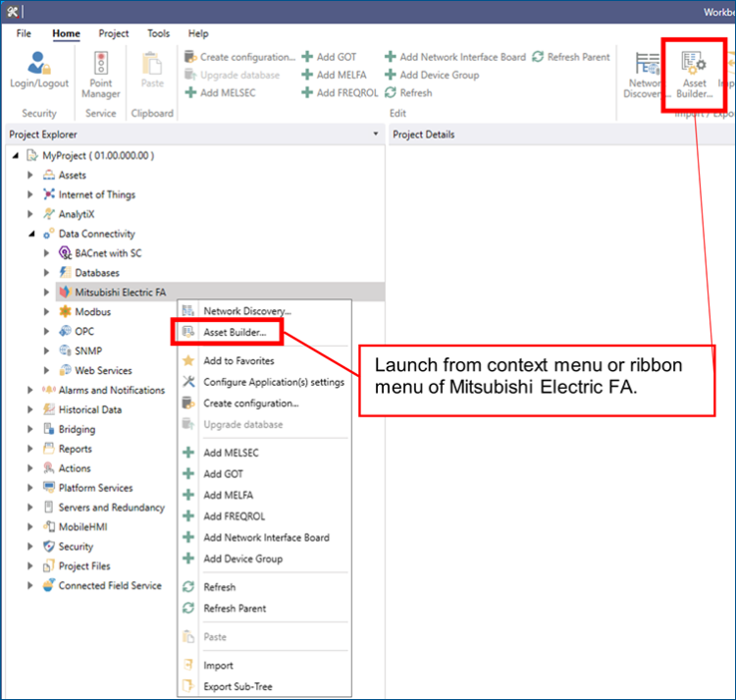
Task: Collapse the Data Connectivity node
Action: click(31, 234)
